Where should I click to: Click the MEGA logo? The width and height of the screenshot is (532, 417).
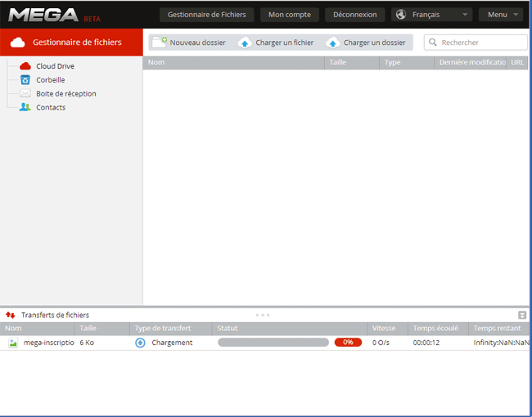point(43,15)
